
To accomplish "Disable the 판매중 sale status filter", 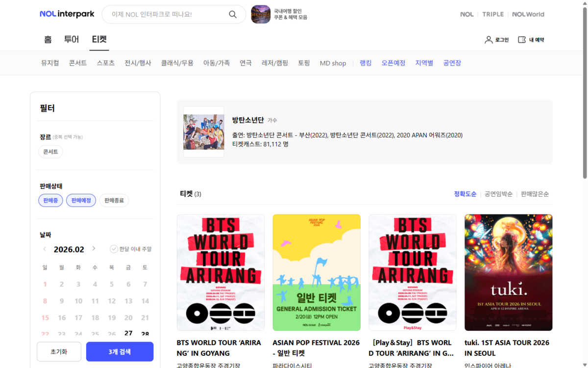I will click(50, 200).
